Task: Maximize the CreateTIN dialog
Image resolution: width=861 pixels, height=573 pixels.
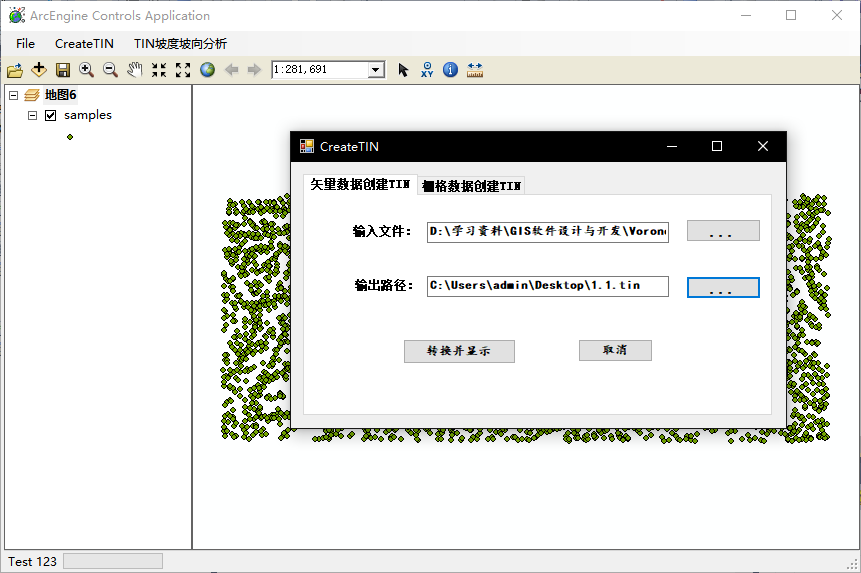Action: click(717, 146)
